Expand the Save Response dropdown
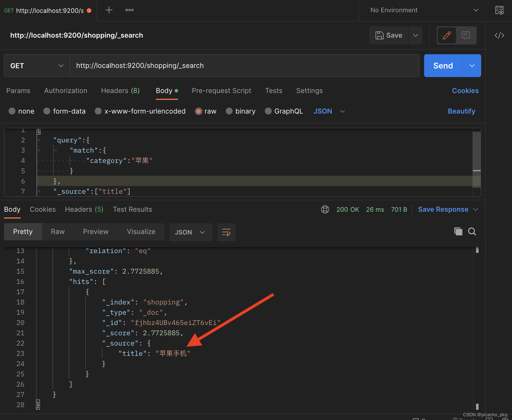The width and height of the screenshot is (512, 420). pyautogui.click(x=476, y=209)
